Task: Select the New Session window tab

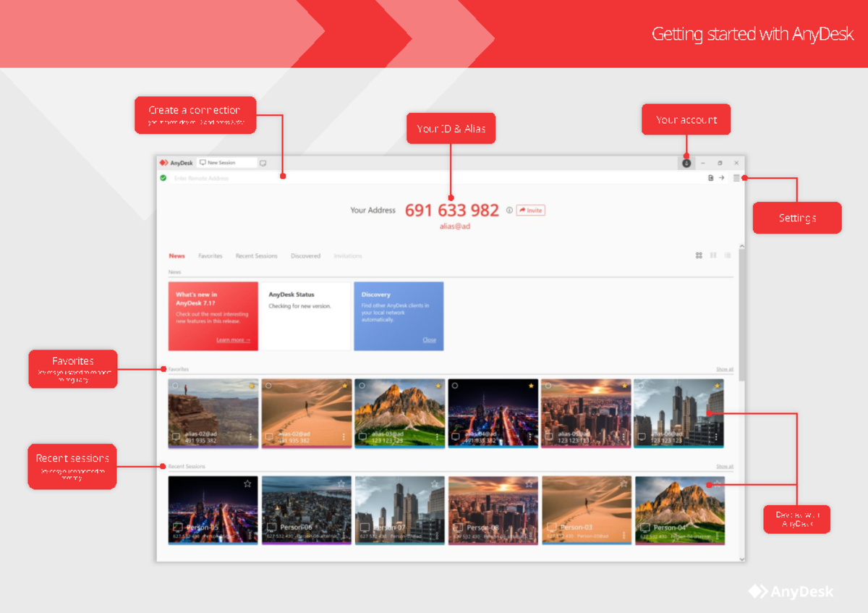Action: click(x=227, y=163)
